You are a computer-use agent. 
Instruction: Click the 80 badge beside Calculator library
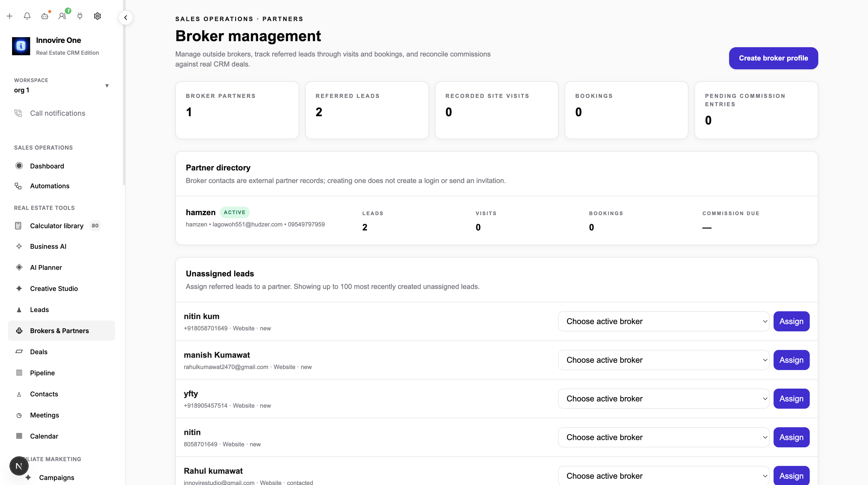click(95, 226)
